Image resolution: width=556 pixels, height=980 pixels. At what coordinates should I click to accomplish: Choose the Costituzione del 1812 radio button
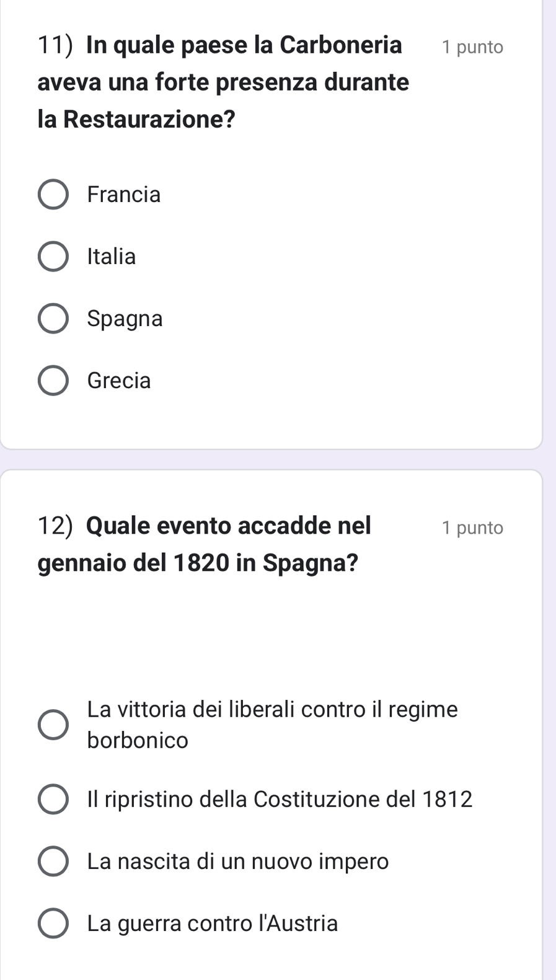point(53,799)
